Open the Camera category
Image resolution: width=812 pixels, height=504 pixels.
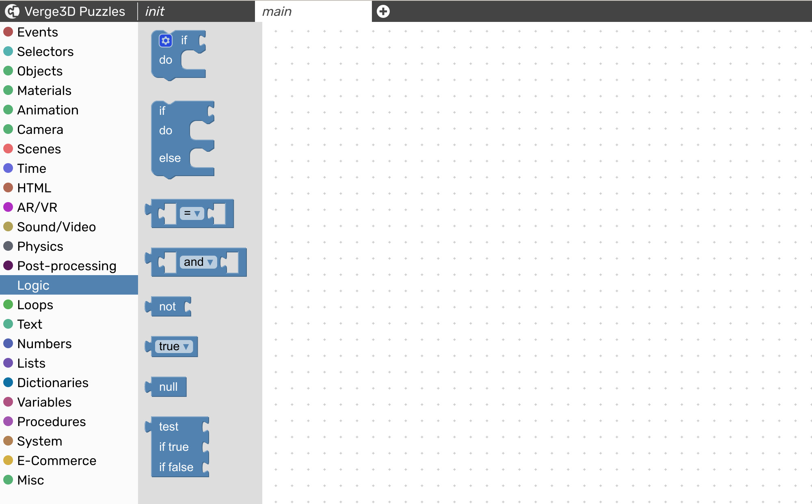69,129
